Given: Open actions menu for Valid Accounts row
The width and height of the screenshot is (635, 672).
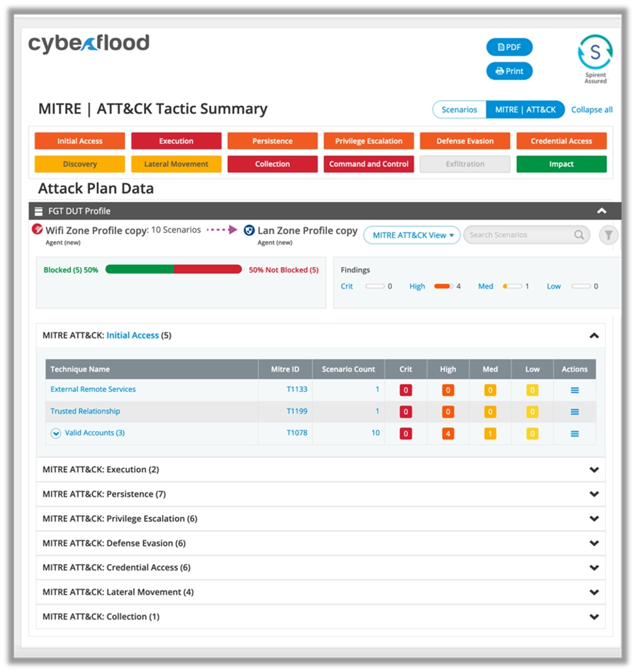Looking at the screenshot, I should point(574,434).
